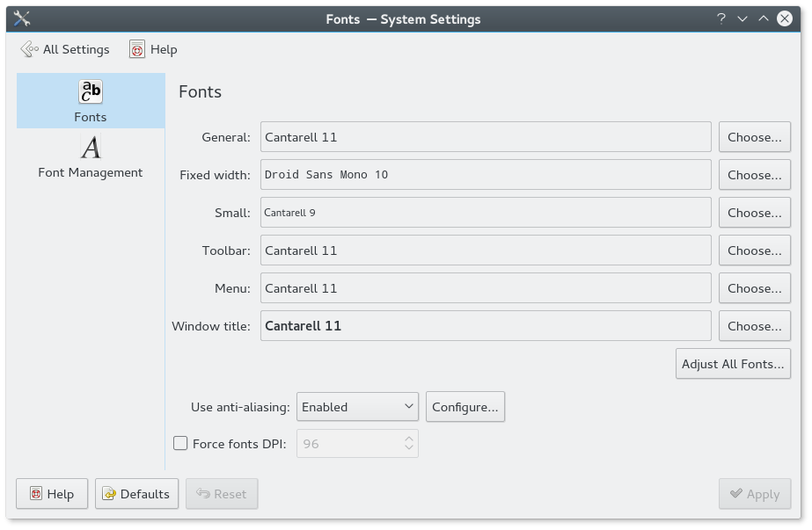This screenshot has height=530, width=812.
Task: Decrease DPI with the spinbox down arrow
Action: tap(409, 448)
